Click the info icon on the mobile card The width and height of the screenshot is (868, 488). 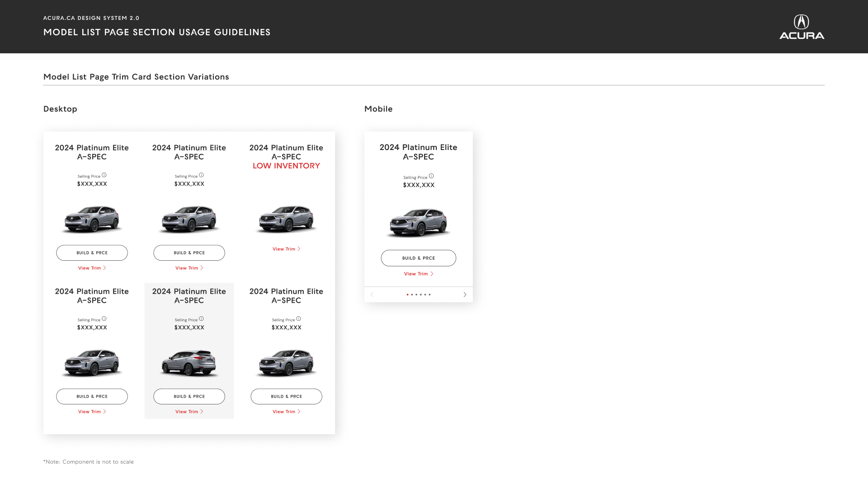coord(431,176)
